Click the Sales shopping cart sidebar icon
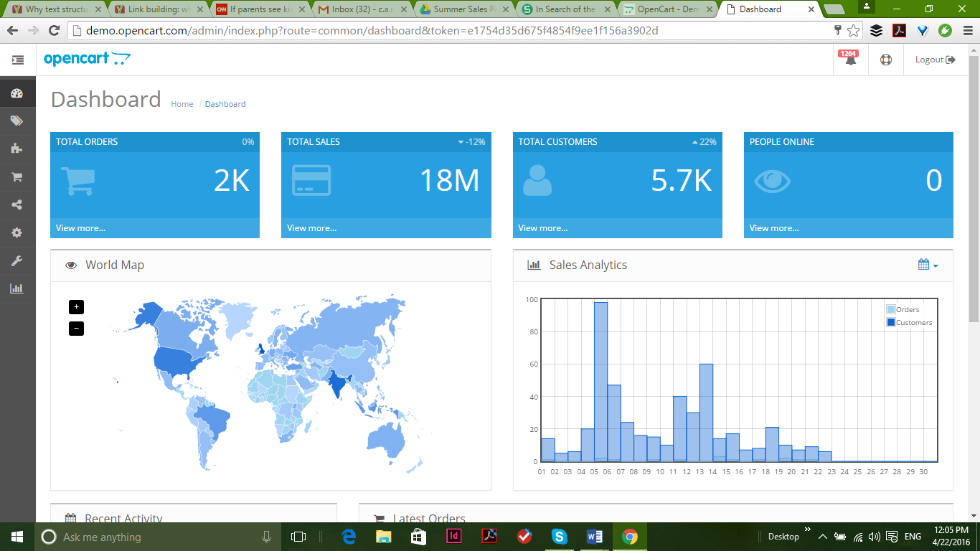The width and height of the screenshot is (980, 551). pyautogui.click(x=17, y=177)
